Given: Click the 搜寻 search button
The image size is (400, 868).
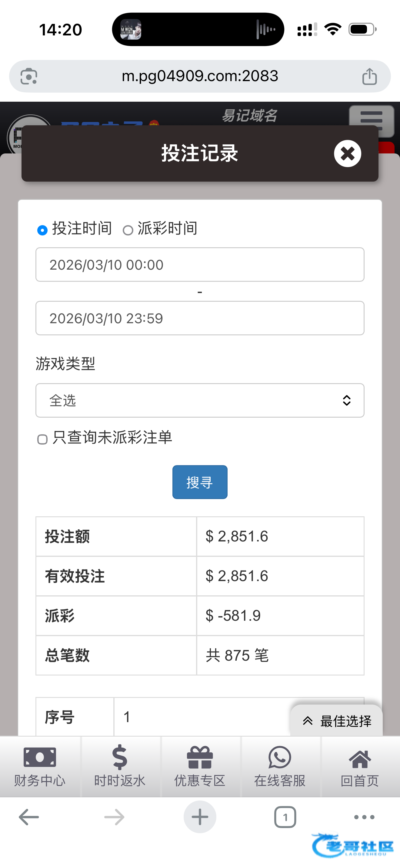Looking at the screenshot, I should (x=200, y=482).
